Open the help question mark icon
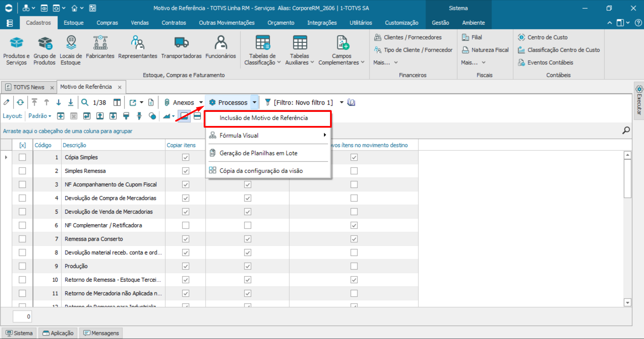Screen dimensions: 644x339 point(638,23)
